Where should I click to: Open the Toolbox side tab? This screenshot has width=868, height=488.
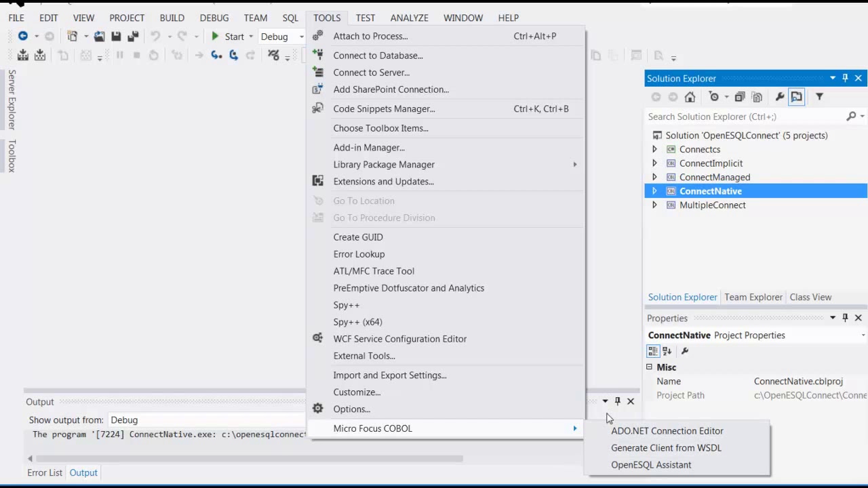12,156
